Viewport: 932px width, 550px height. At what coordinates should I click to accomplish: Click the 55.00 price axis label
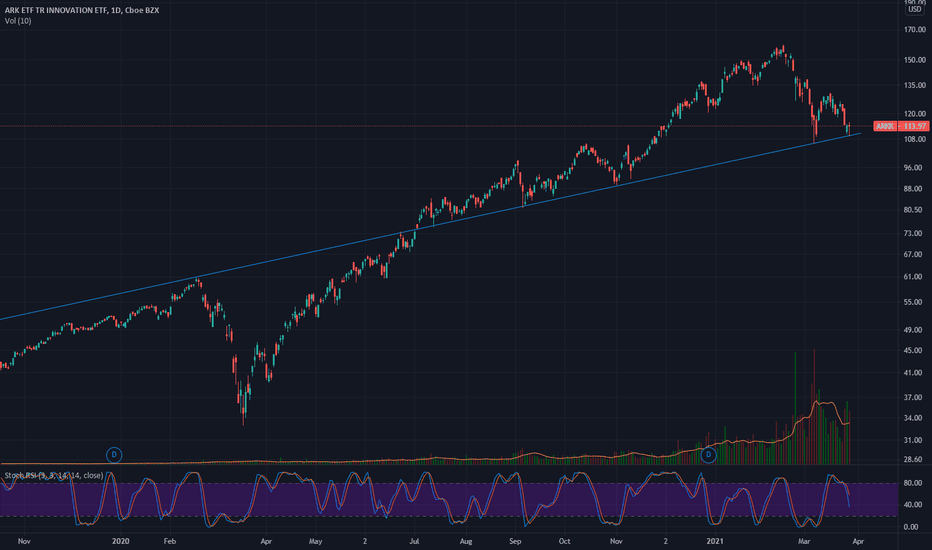[x=913, y=302]
